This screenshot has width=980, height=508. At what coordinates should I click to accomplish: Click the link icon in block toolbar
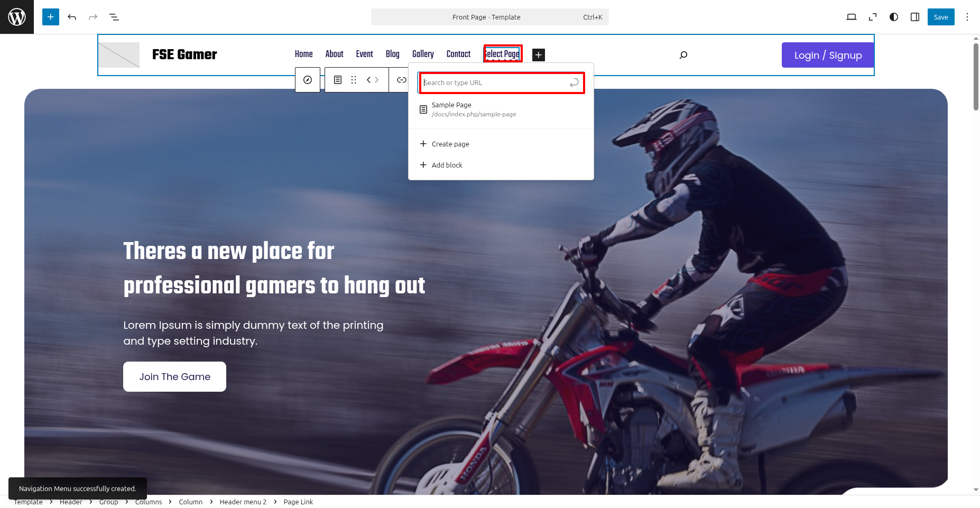[x=402, y=80]
